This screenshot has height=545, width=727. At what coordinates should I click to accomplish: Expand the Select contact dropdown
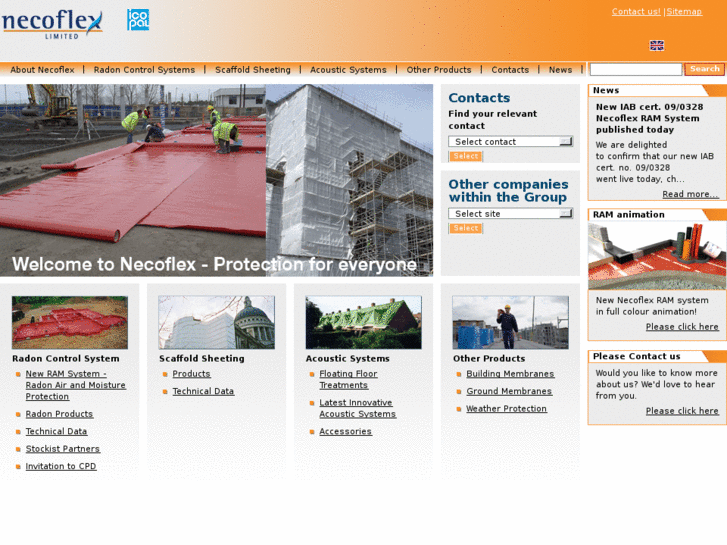tap(510, 141)
